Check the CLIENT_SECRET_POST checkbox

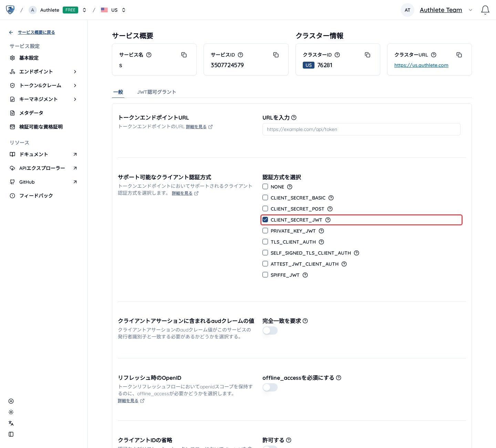point(265,208)
